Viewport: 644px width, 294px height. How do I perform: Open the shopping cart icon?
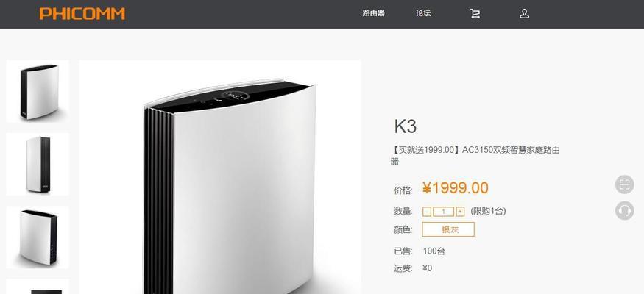pos(475,13)
